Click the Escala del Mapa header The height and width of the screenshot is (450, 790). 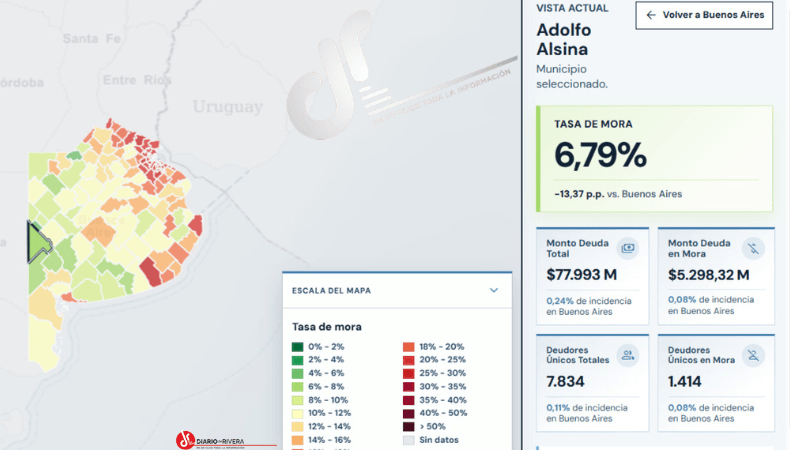pyautogui.click(x=397, y=290)
